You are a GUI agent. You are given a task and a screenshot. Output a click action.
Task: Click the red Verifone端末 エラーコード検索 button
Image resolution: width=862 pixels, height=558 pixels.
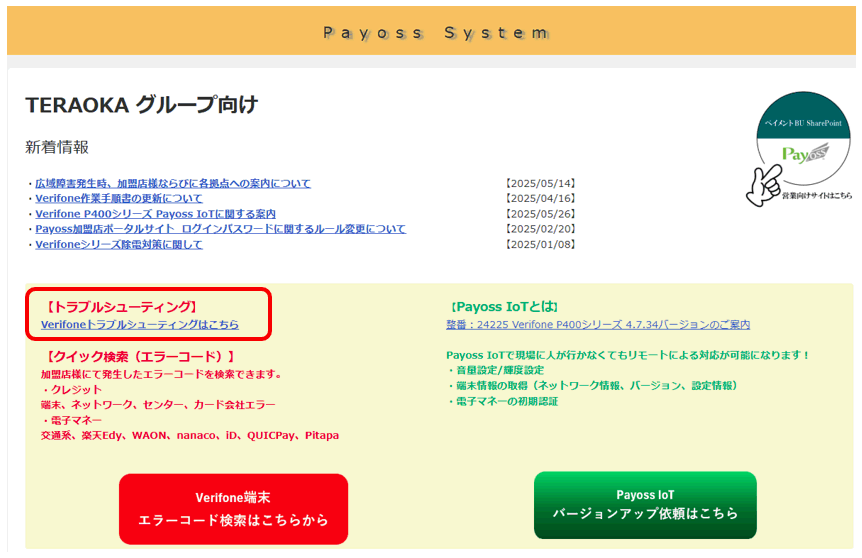coord(233,509)
